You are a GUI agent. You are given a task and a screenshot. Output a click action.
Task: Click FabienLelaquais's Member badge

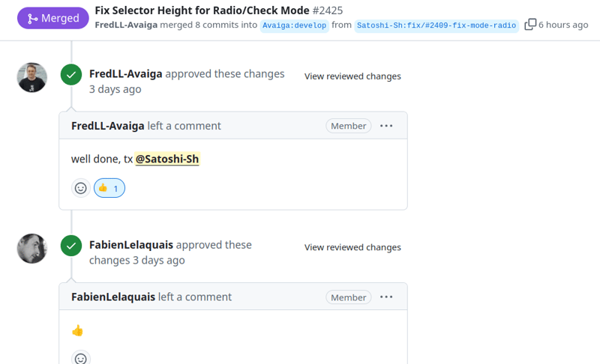[349, 297]
